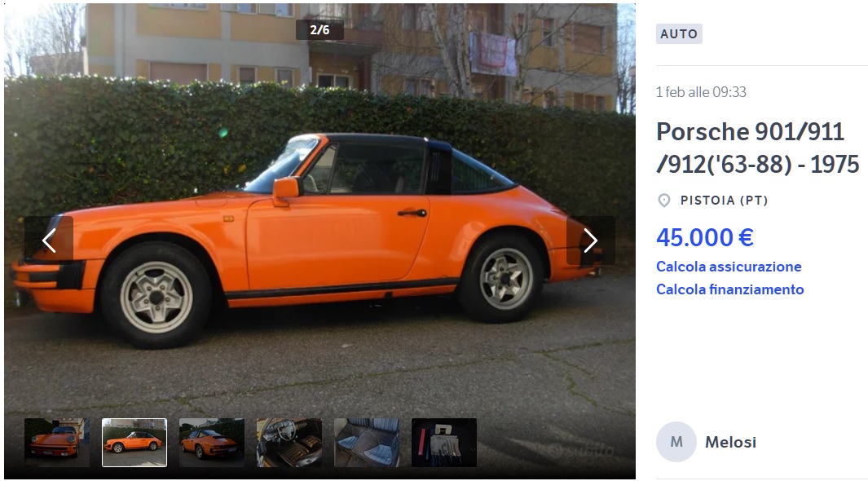Click the 45.000 € price

click(705, 237)
